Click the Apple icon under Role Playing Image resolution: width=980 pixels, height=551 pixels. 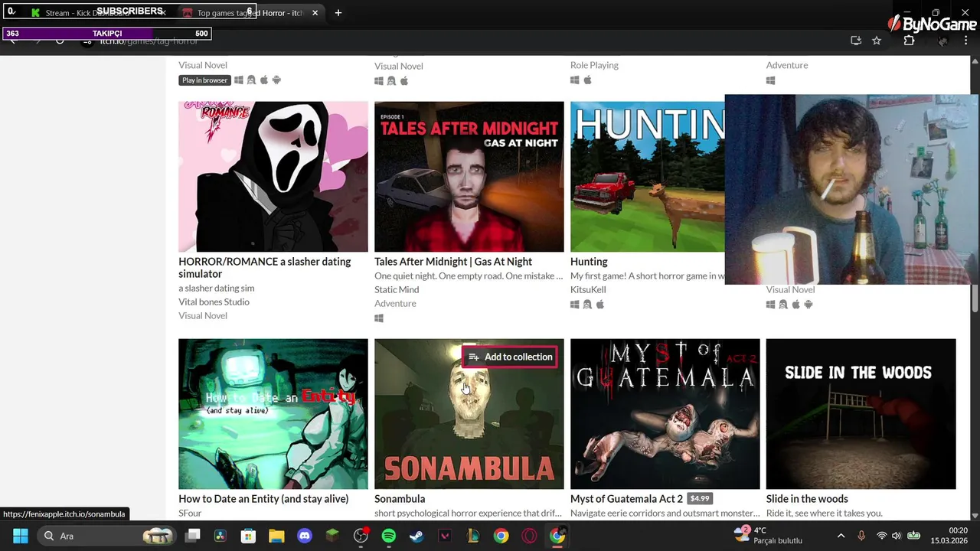click(588, 80)
